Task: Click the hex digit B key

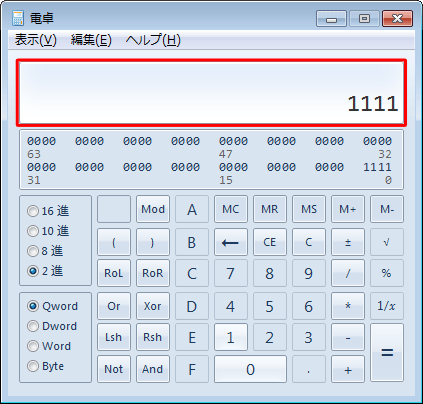Action: [192, 242]
